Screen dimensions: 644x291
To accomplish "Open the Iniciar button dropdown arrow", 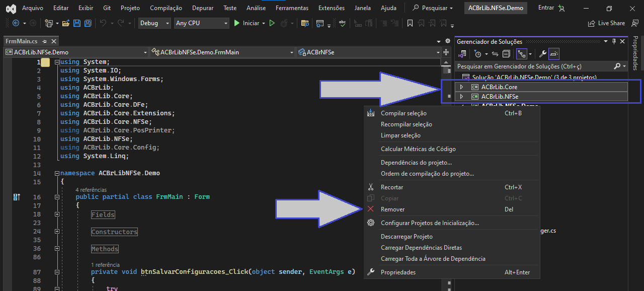I will pos(263,23).
